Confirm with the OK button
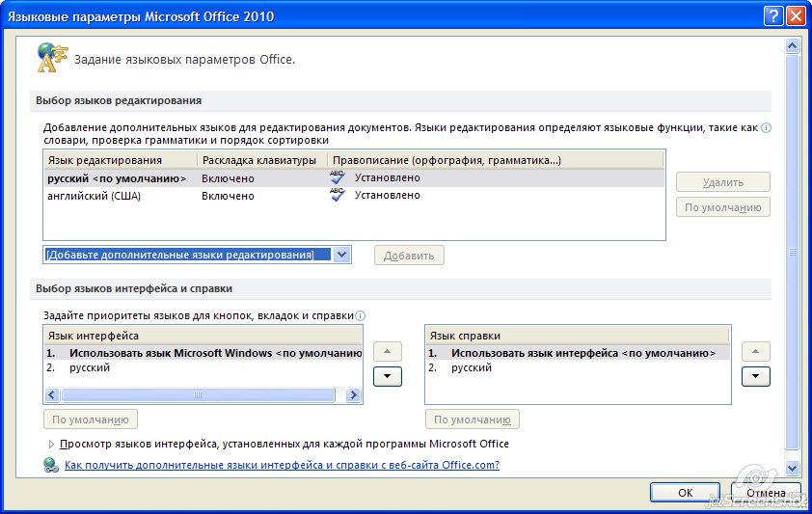The width and height of the screenshot is (812, 514). point(685,492)
